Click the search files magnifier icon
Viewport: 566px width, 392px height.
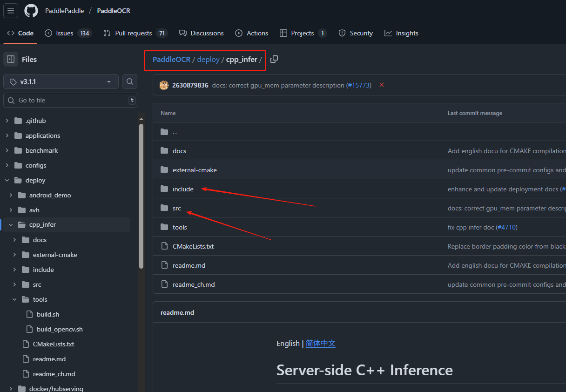click(x=130, y=81)
